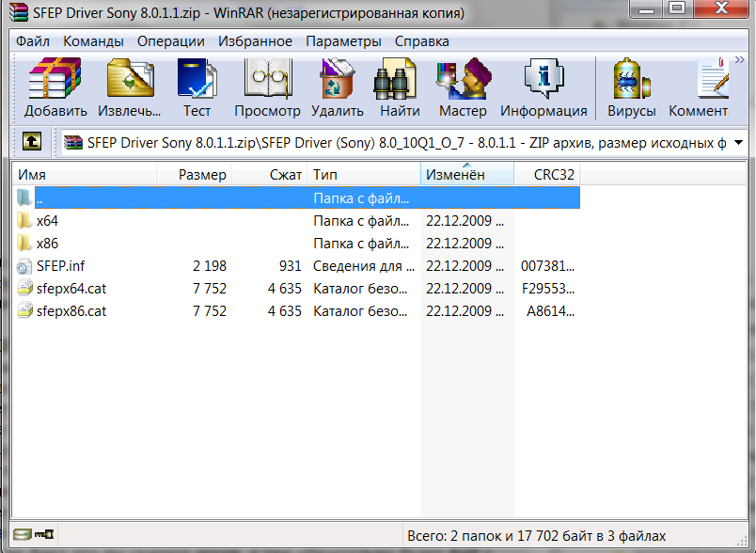Click the x64 folder icon
The width and height of the screenshot is (756, 553).
tap(24, 221)
